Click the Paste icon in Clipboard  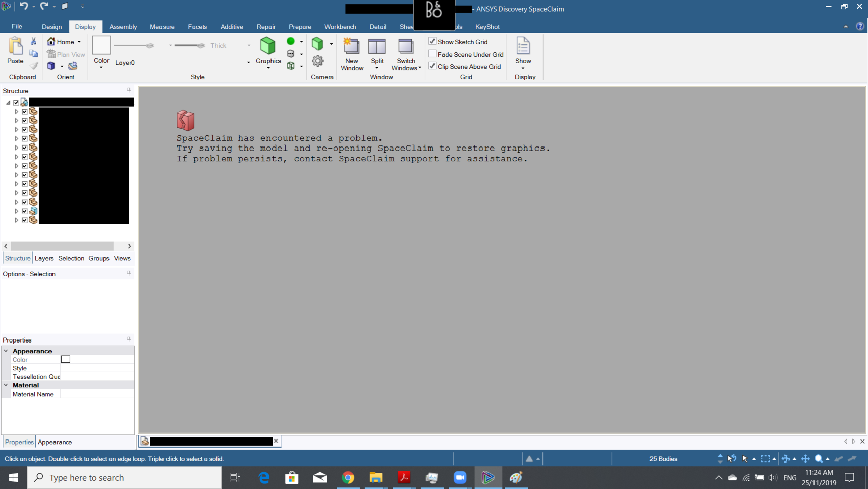(15, 46)
